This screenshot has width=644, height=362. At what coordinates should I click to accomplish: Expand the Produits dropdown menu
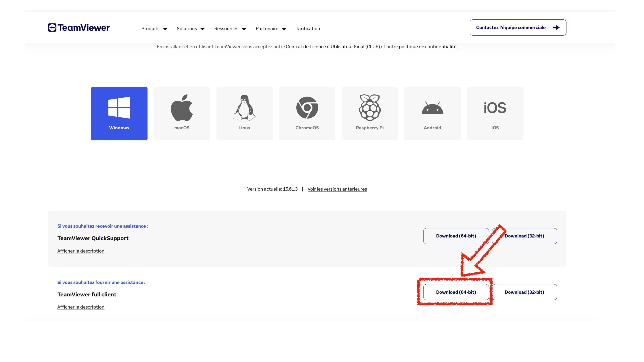point(154,28)
